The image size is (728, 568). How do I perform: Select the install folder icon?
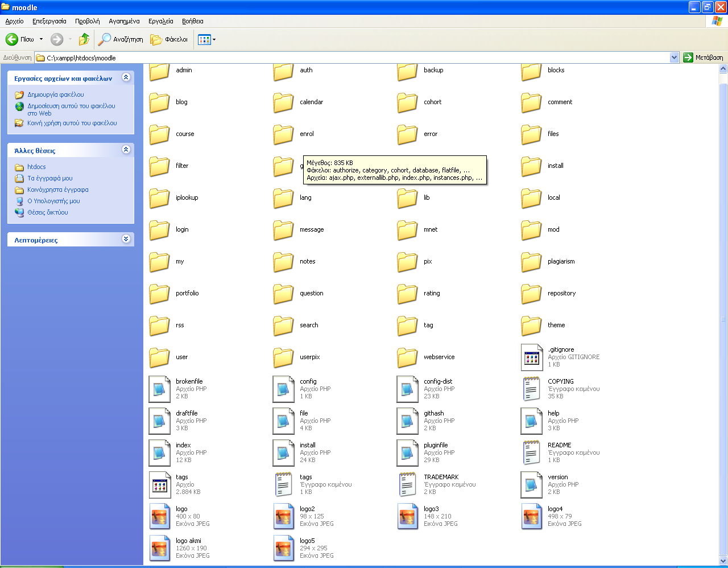point(531,166)
